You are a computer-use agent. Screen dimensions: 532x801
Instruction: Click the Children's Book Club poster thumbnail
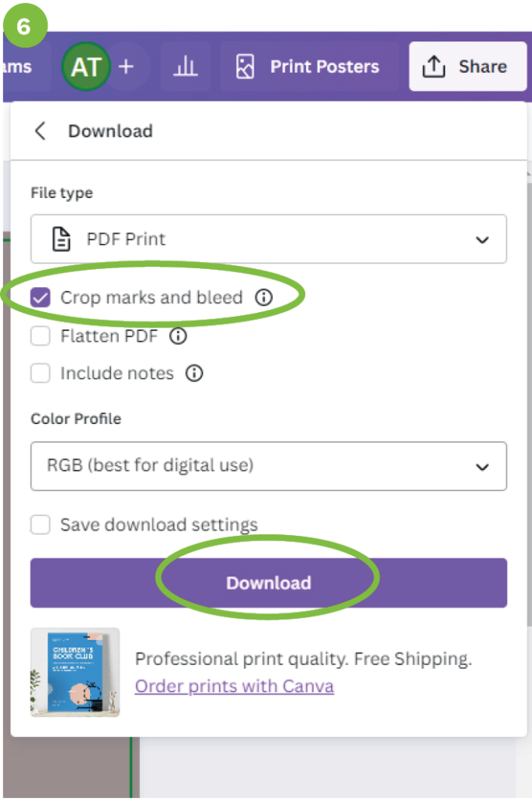(x=75, y=672)
